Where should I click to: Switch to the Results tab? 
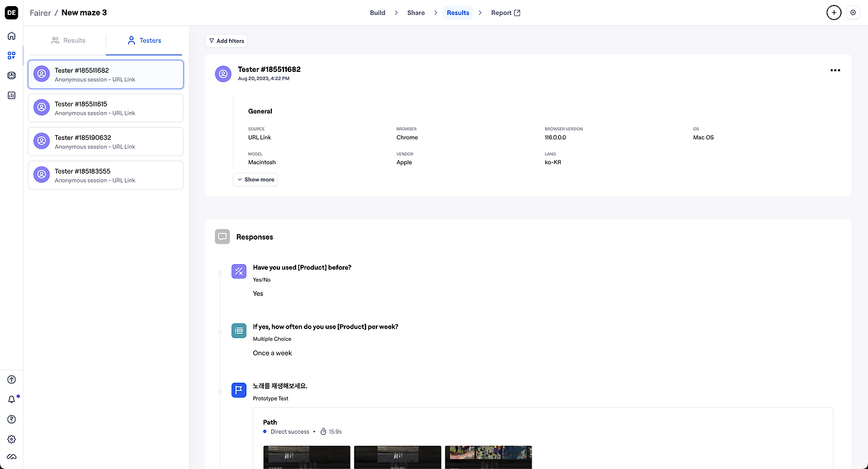tap(68, 41)
